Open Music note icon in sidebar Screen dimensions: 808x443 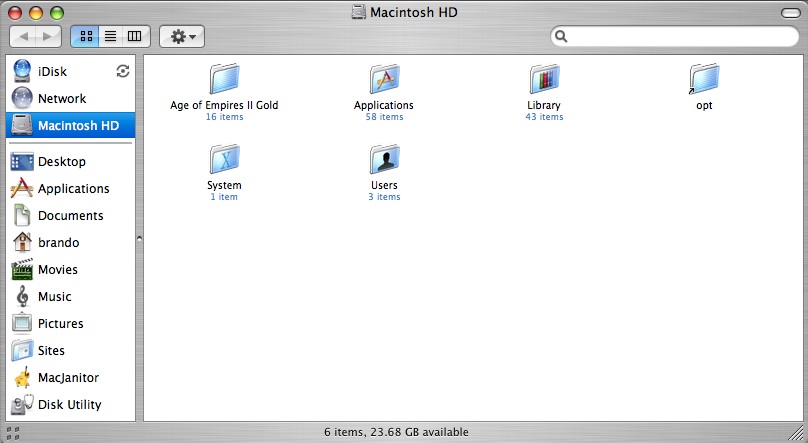point(22,296)
